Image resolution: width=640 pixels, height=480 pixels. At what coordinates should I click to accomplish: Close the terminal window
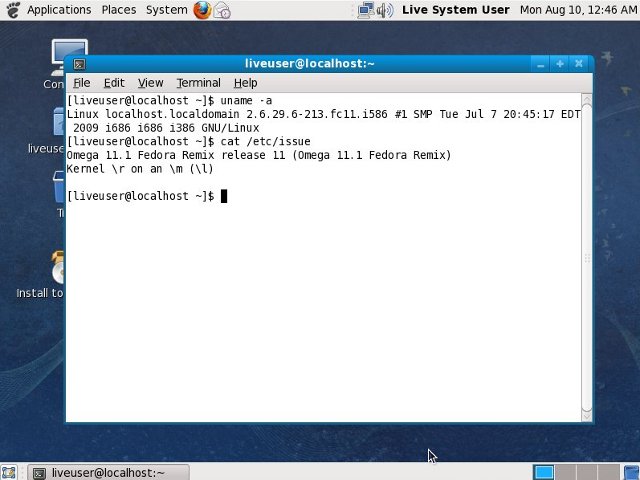coord(579,64)
